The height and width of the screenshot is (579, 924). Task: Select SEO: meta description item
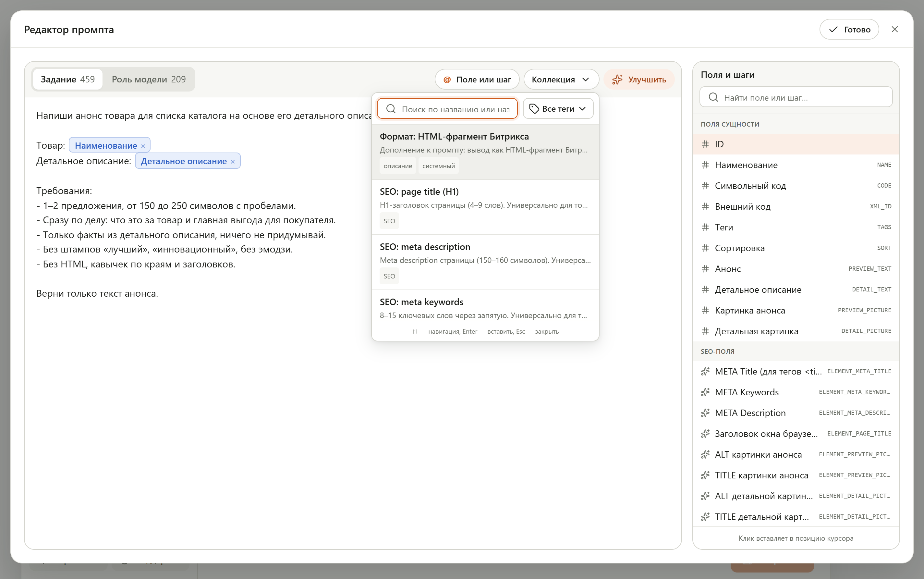coord(485,262)
